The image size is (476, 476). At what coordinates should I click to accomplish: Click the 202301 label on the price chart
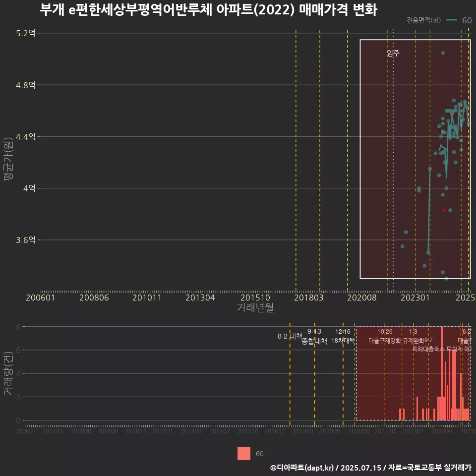click(x=416, y=297)
